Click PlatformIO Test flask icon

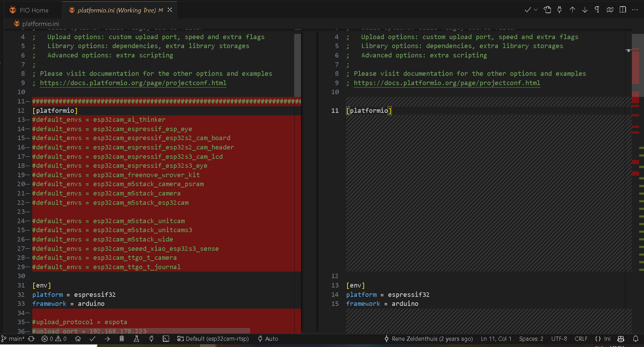coord(136,339)
